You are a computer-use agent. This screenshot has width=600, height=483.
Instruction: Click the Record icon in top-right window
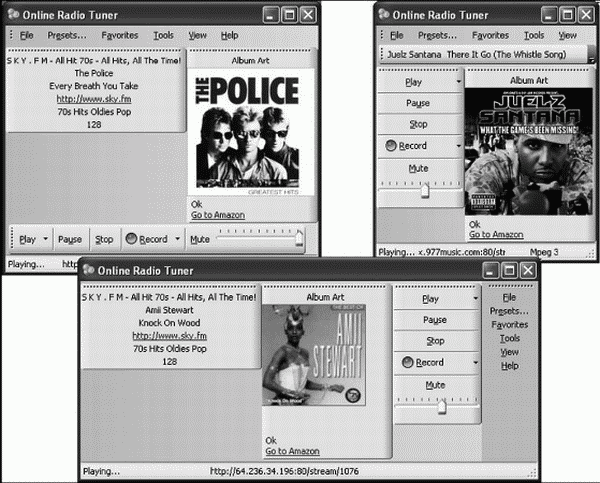pyautogui.click(x=391, y=145)
